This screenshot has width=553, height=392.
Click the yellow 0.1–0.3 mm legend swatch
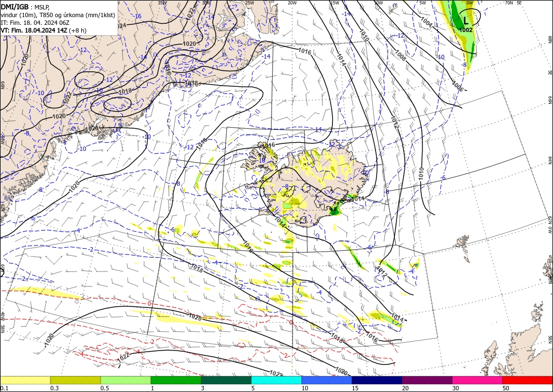25,380
